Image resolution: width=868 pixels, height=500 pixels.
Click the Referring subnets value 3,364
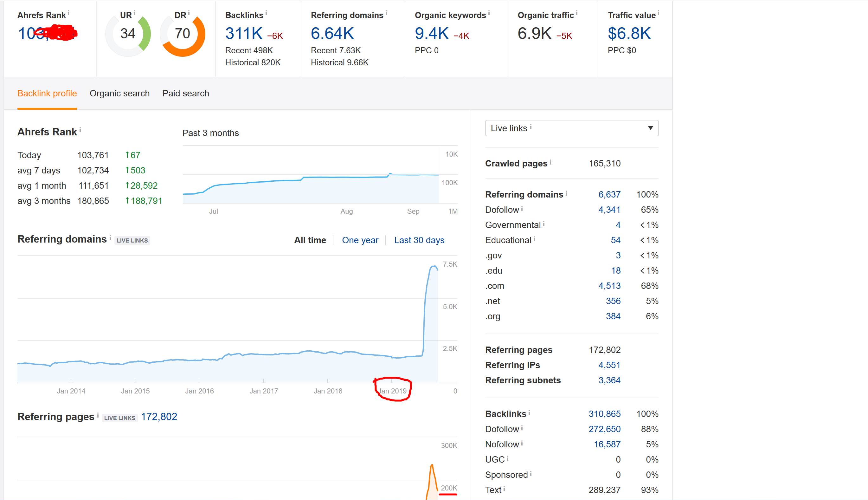[x=609, y=380]
